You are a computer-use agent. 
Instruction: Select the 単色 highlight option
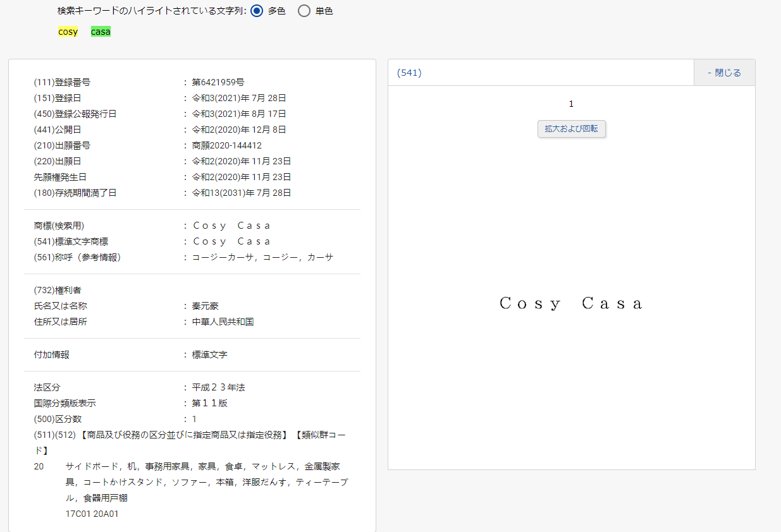[x=304, y=11]
